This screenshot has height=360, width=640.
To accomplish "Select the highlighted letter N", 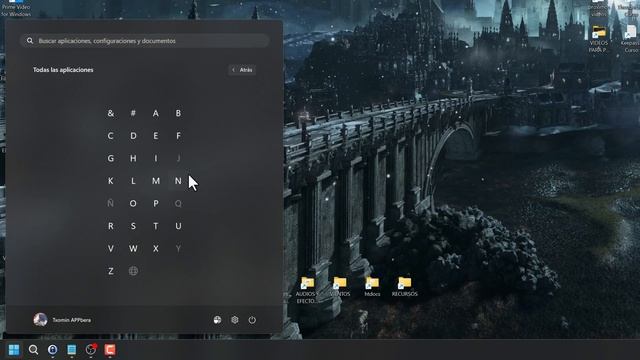I will (178, 180).
